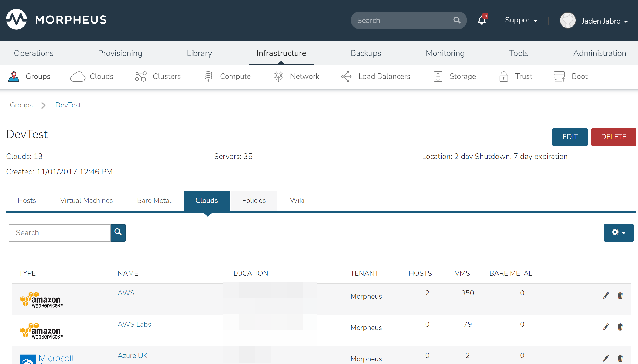Focus the clouds list Search field
Image resolution: width=638 pixels, height=364 pixels.
click(x=60, y=233)
